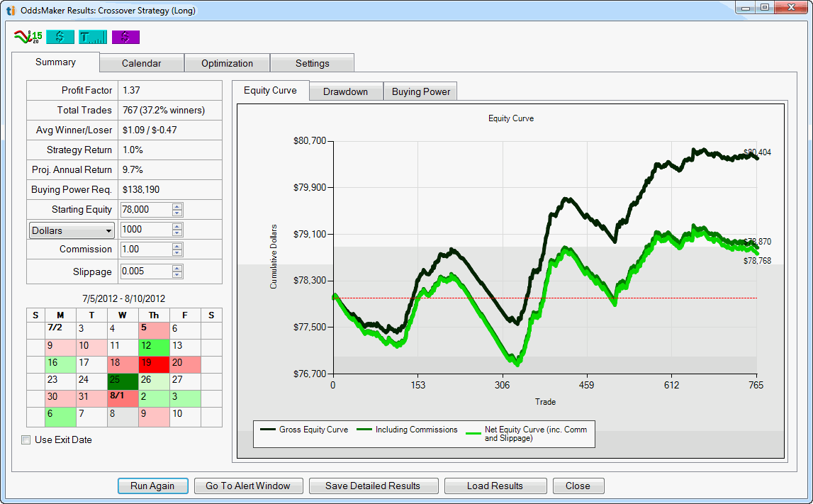Click Go To Alert Window button

pos(249,486)
